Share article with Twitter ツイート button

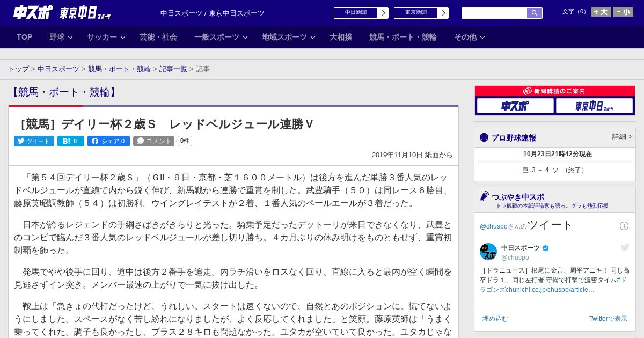tap(34, 141)
